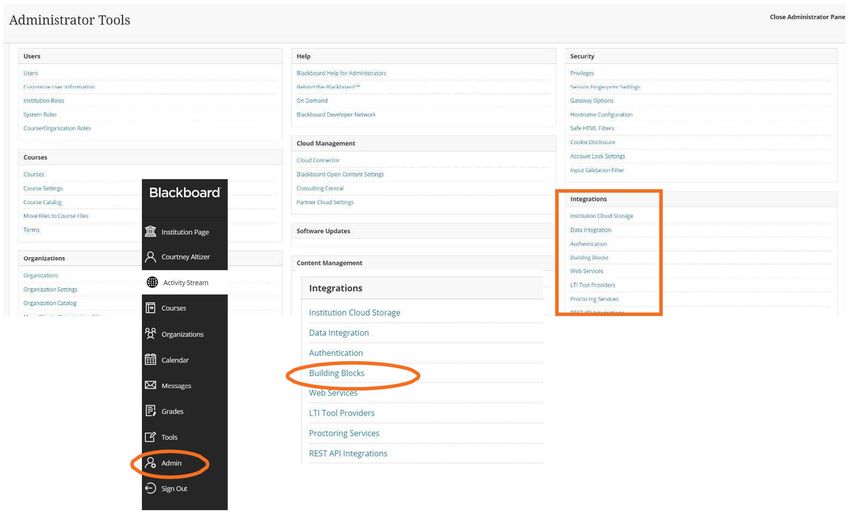Click the Admin person icon in the sidebar
Screen dimensions: 850x525
151,463
